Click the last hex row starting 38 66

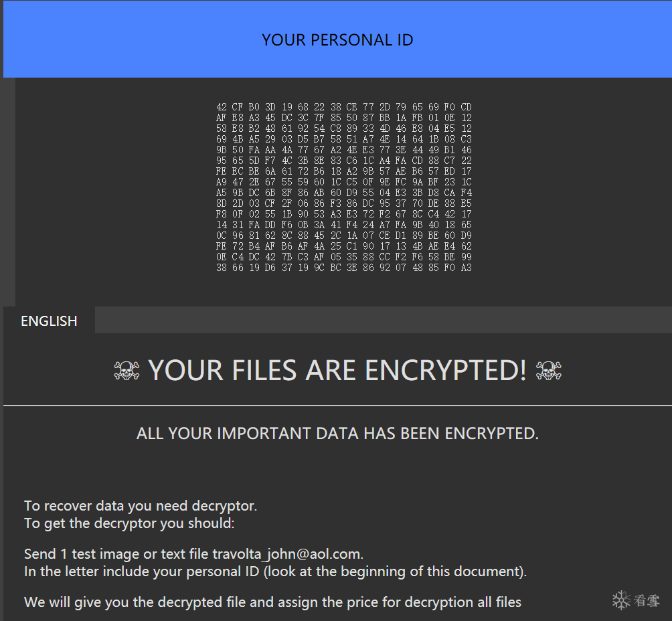tap(344, 268)
